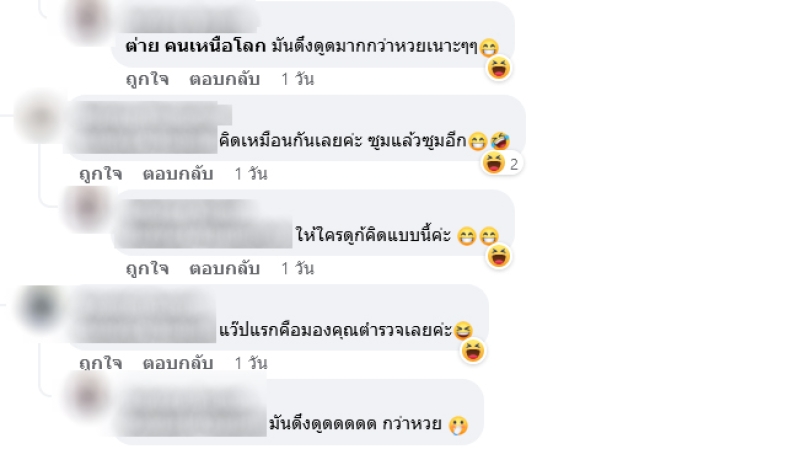Like the 'ให้ใครดูก้คิดแบบนี้ค่ะ' comment
The height and width of the screenshot is (449, 800).
(147, 268)
